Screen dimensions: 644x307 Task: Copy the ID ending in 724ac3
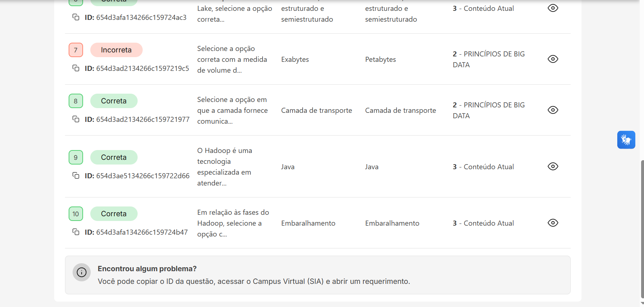pos(76,17)
